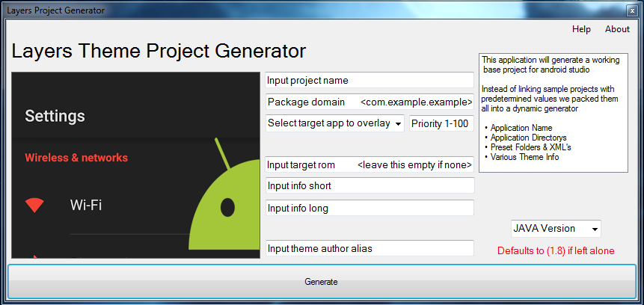Click the Layers Theme Project Generator heading
The width and height of the screenshot is (644, 305).
tap(159, 51)
